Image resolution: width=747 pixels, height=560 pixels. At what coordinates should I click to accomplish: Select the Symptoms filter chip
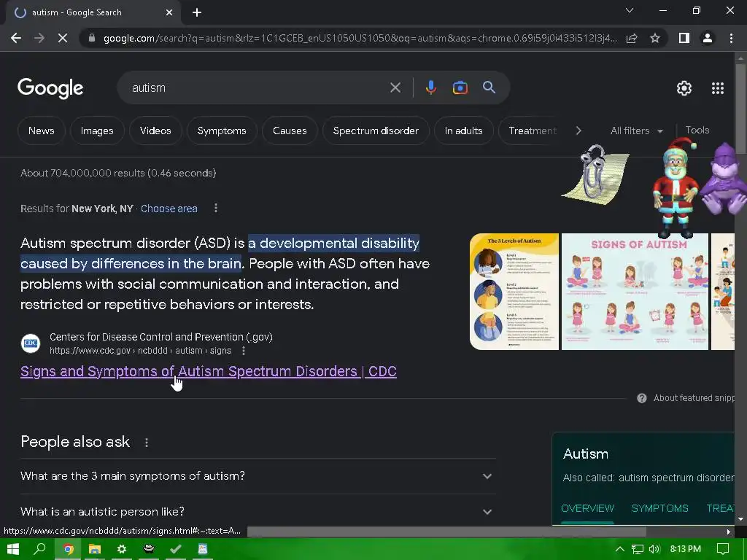point(222,131)
